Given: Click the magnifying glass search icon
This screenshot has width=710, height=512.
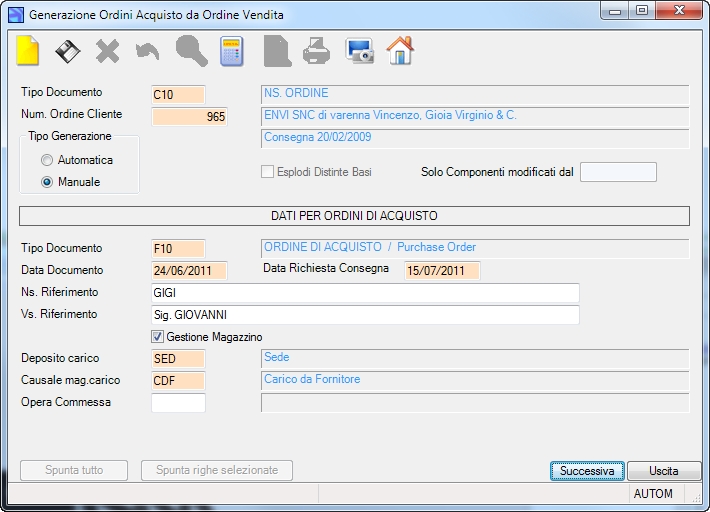Looking at the screenshot, I should coord(192,51).
